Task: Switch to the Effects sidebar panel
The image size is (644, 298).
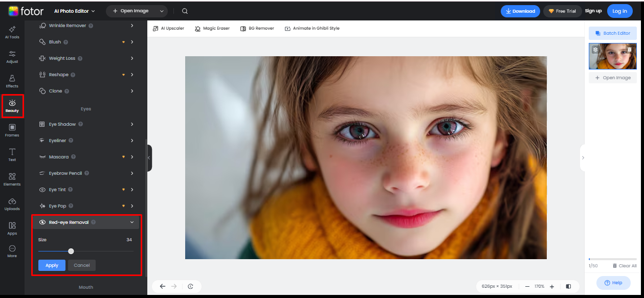Action: pyautogui.click(x=12, y=81)
